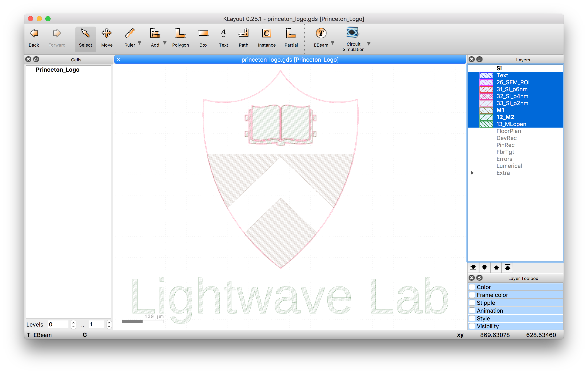Viewport: 588px width, 374px height.
Task: Expand the Extra layer group
Action: coord(472,173)
